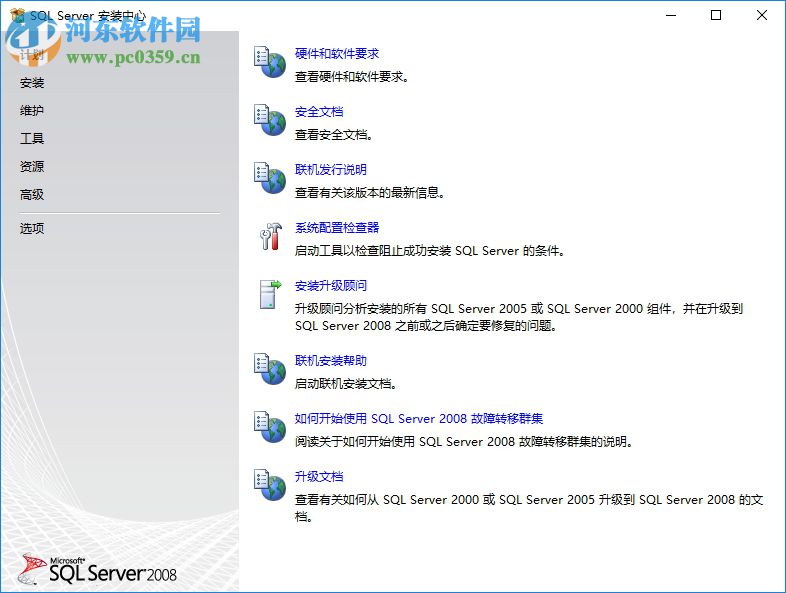The height and width of the screenshot is (593, 786).
Task: Click the globe icon beside 升级文档
Action: tap(270, 485)
